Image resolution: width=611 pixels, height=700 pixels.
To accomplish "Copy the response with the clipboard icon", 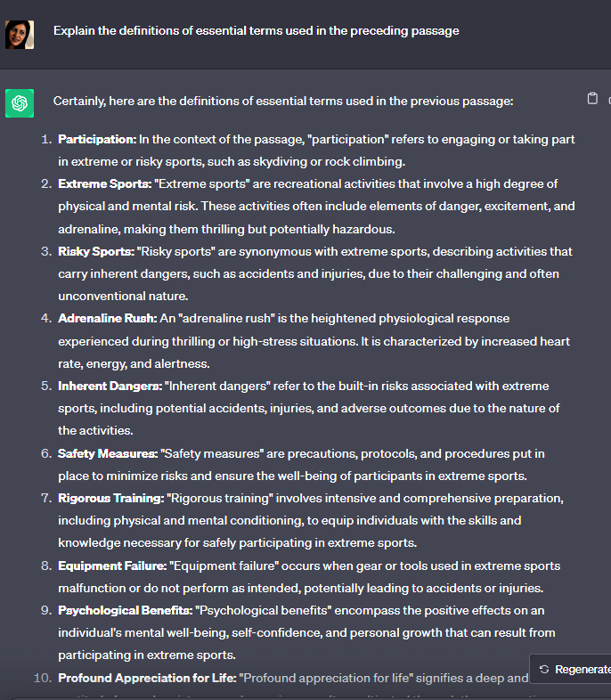I will tap(592, 98).
